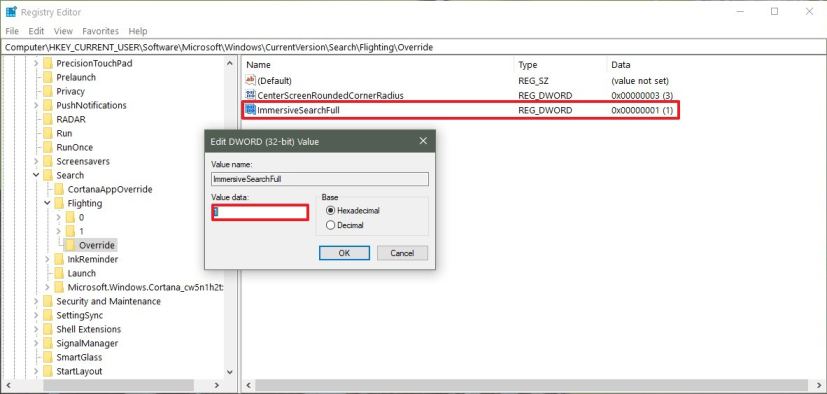Expand the key named 0
Viewport: 827px width, 394px height.
pyautogui.click(x=59, y=217)
